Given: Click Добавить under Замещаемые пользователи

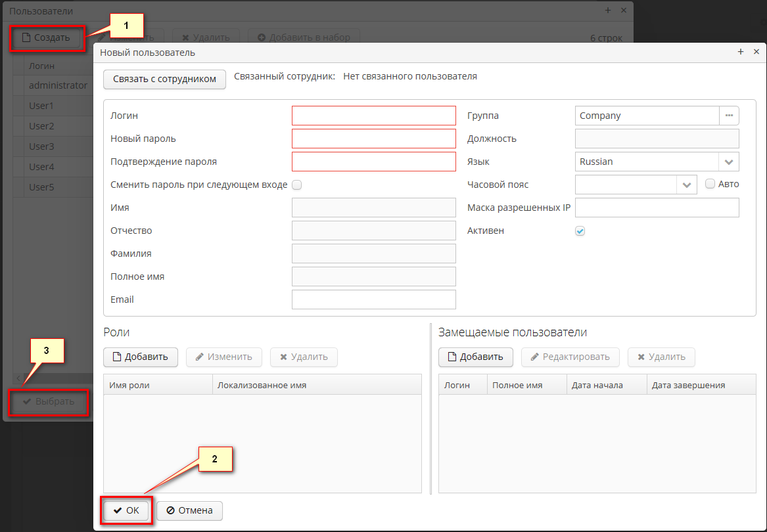Looking at the screenshot, I should click(475, 357).
